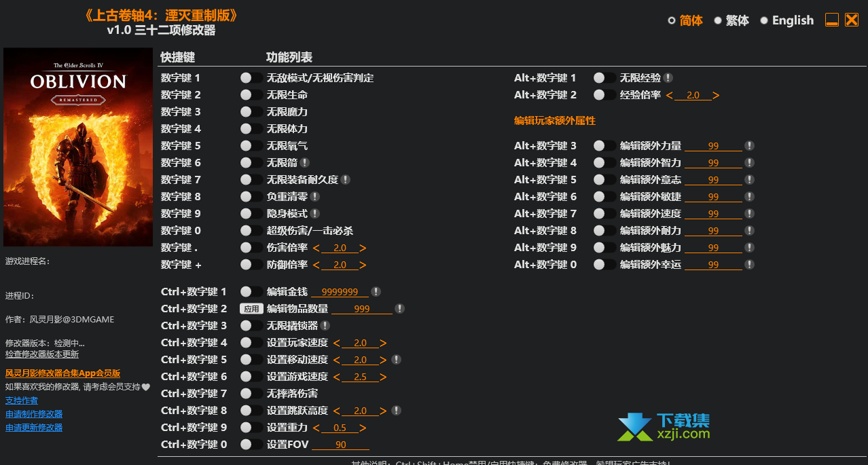Screen dimensions: 868x465
Task: Click info icon beside 编辑额外意志
Action: [750, 180]
